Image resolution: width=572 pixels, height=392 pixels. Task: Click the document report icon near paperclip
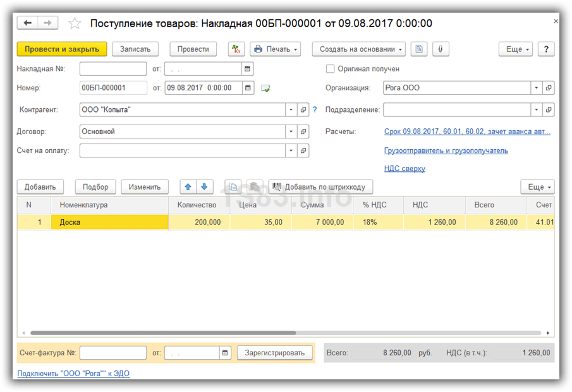pos(419,49)
